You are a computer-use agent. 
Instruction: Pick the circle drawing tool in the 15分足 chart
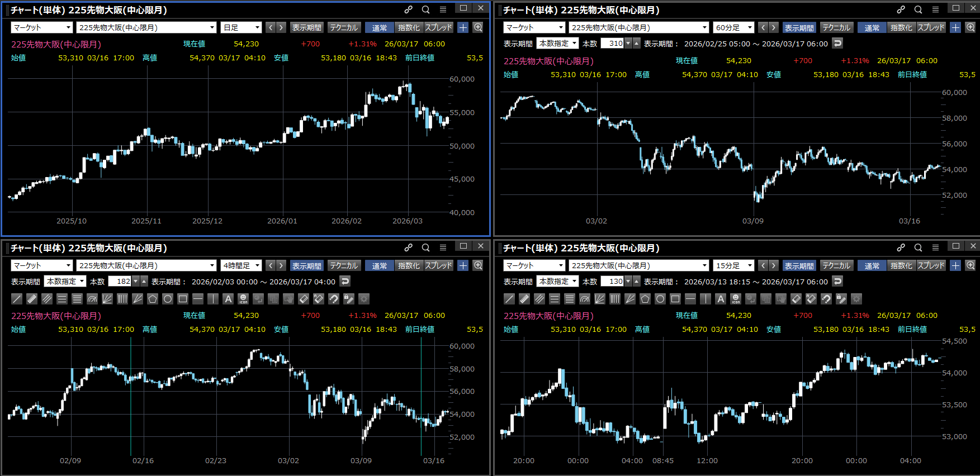coord(660,299)
